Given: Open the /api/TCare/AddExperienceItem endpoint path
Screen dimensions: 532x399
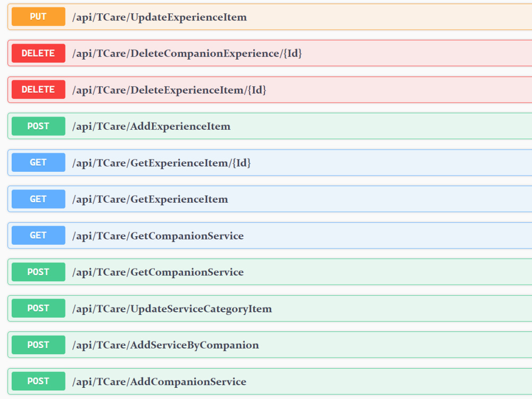Looking at the screenshot, I should [x=151, y=127].
